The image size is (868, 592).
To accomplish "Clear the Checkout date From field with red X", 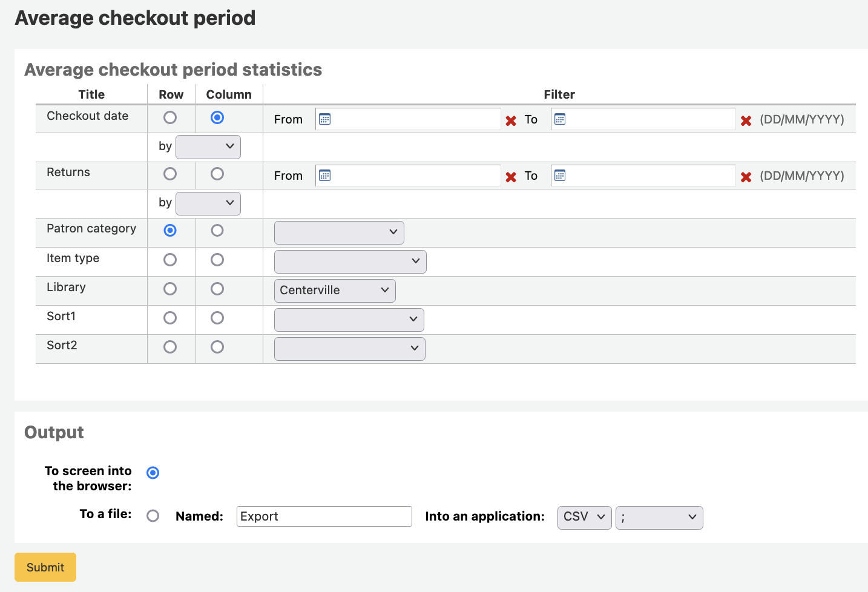I will [511, 120].
